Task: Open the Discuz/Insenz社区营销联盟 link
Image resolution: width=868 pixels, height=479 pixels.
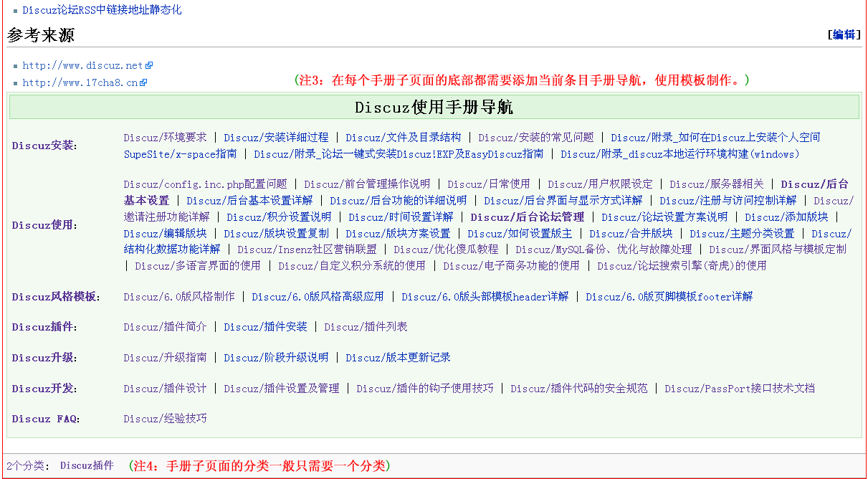Action: (x=307, y=250)
